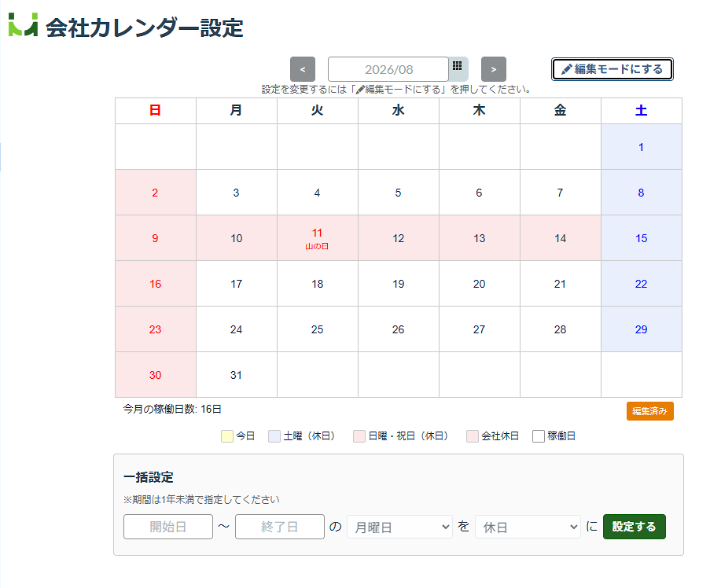Click the 稼働日 white legend swatch
Viewport: 710px width, 588px height.
[x=539, y=436]
